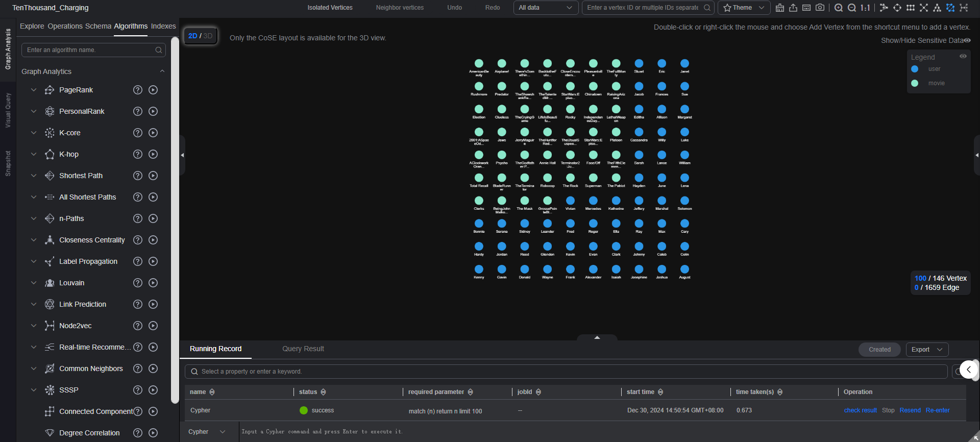Open the Cypher query language dropdown
Image resolution: width=980 pixels, height=442 pixels.
click(x=207, y=432)
